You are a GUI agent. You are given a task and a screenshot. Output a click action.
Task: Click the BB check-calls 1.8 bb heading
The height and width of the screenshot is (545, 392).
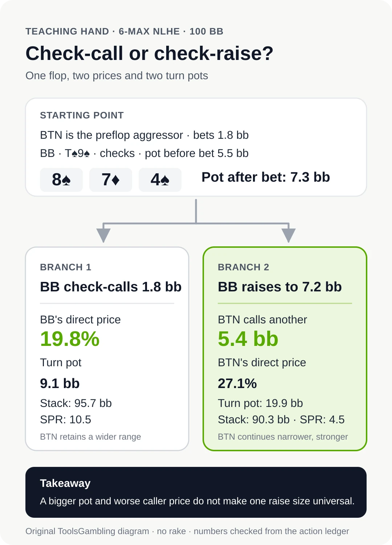point(111,287)
